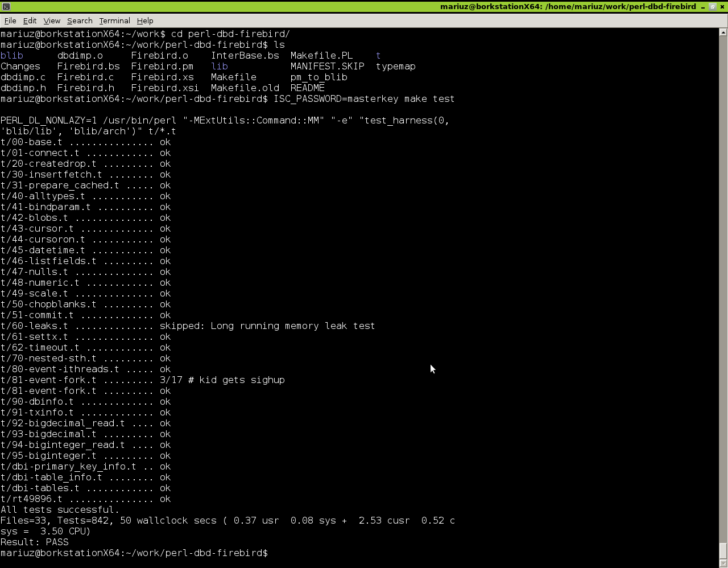Viewport: 728px width, 568px height.
Task: Click the scrollbar up arrow
Action: (x=723, y=32)
